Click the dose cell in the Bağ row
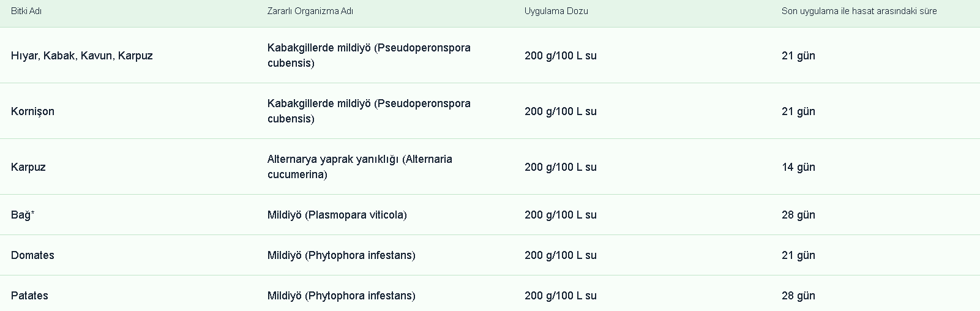Image resolution: width=980 pixels, height=311 pixels. tap(560, 215)
